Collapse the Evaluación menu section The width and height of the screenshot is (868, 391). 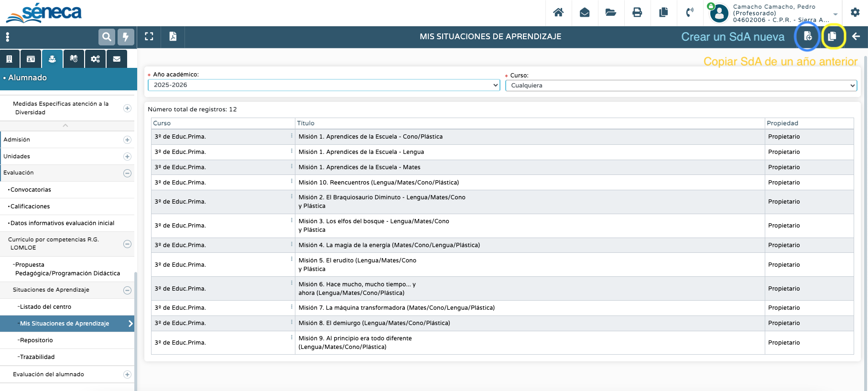[127, 173]
